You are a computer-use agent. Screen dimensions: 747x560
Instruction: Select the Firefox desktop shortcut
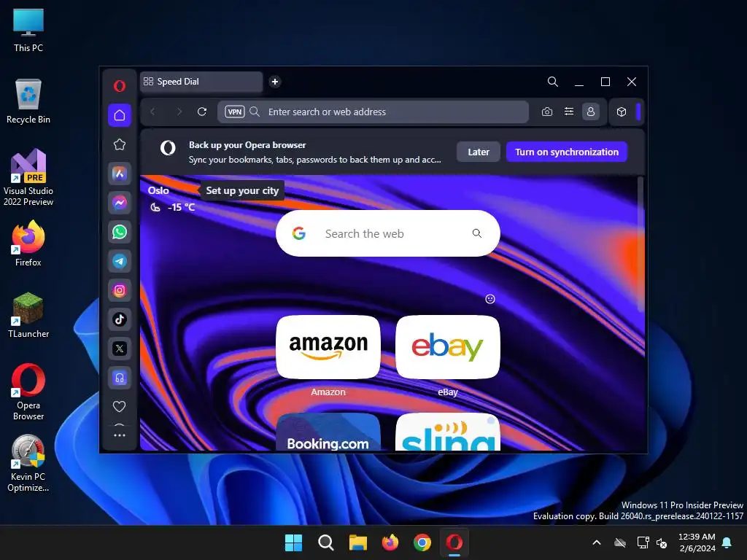28,244
